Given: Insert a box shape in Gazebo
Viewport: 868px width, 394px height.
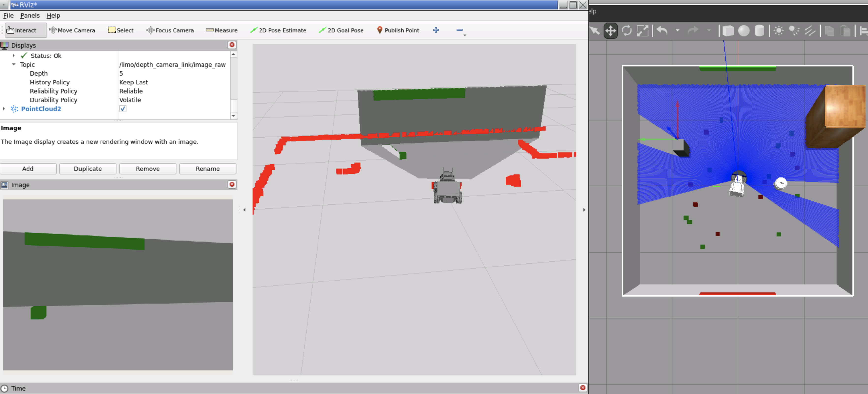Looking at the screenshot, I should pos(728,31).
